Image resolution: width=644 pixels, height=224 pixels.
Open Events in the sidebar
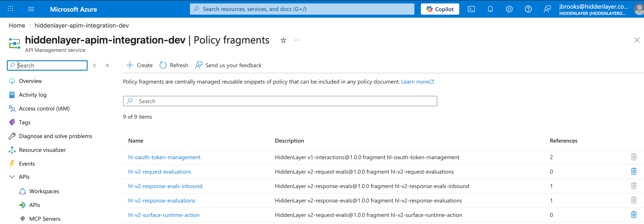coord(27,164)
